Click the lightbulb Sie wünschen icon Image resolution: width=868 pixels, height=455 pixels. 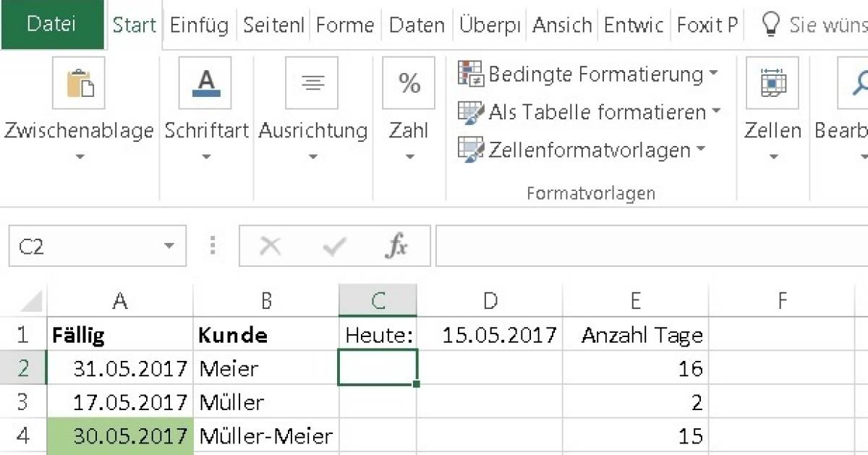[771, 24]
